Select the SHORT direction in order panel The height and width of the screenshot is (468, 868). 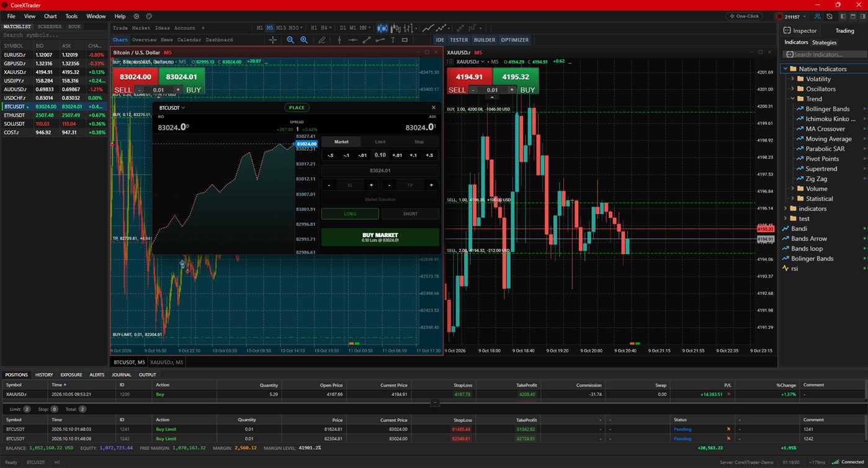pyautogui.click(x=410, y=214)
